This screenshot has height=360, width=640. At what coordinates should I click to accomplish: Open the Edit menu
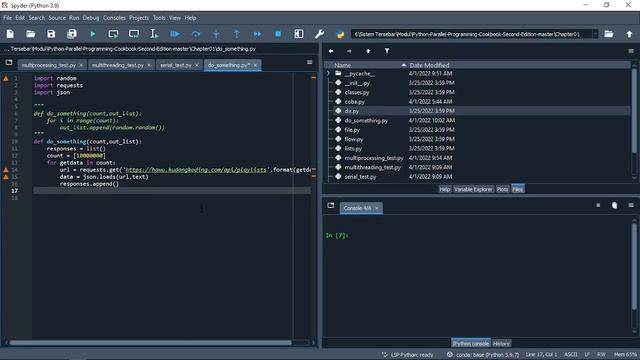[x=20, y=18]
